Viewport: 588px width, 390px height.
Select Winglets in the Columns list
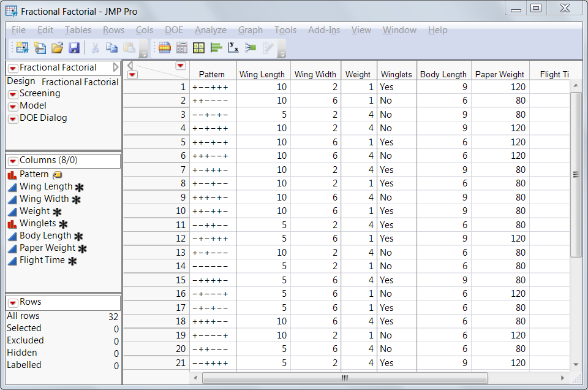point(37,223)
